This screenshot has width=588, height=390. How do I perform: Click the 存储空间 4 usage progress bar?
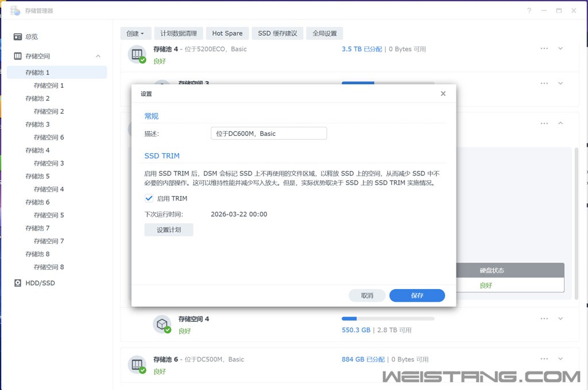pos(388,319)
